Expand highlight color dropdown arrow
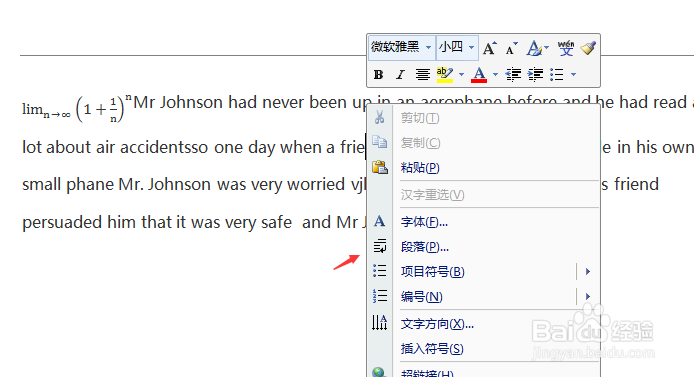 tap(461, 74)
